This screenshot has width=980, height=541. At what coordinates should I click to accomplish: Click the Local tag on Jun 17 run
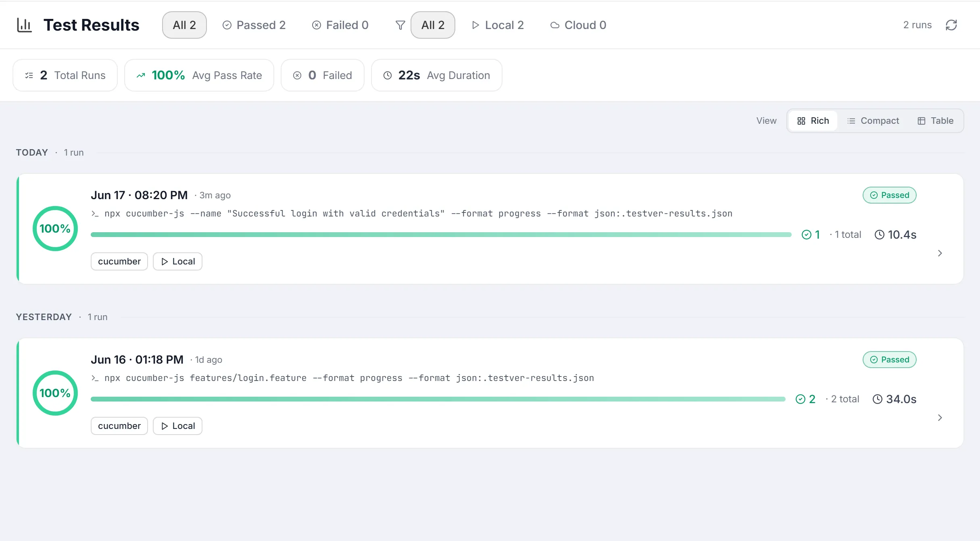177,261
